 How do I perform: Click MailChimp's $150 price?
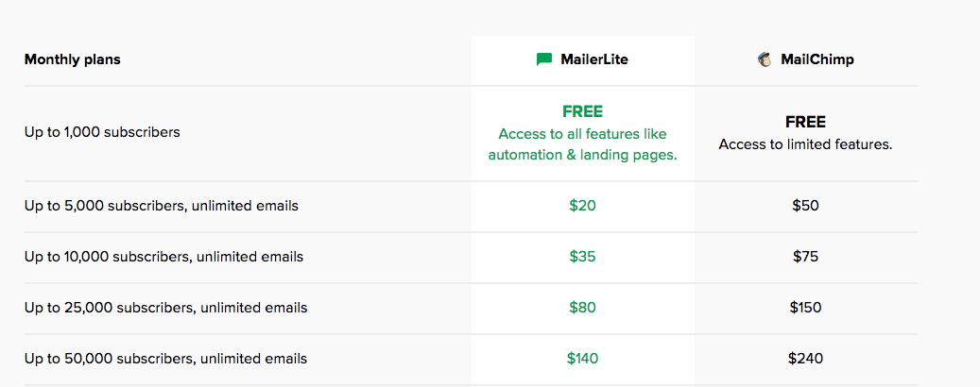pos(805,307)
